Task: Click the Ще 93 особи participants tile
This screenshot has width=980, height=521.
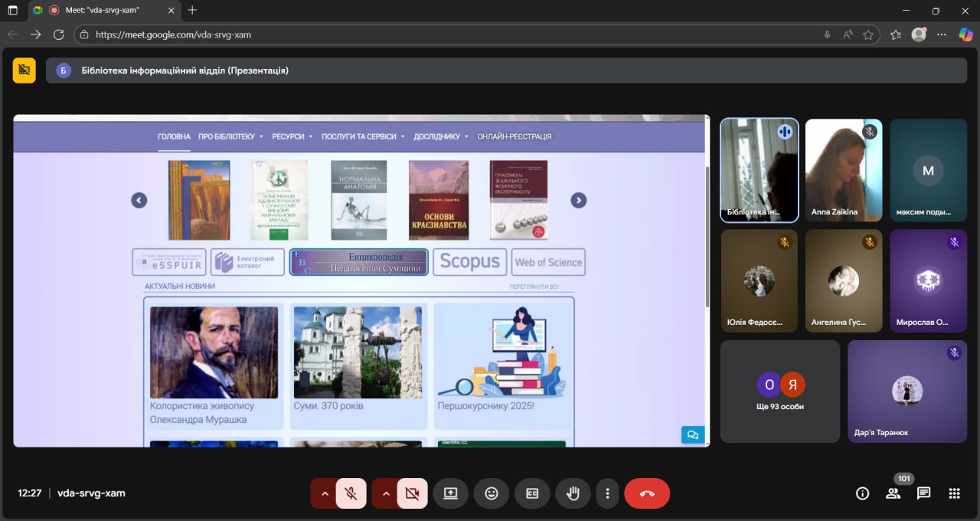Action: click(x=779, y=391)
